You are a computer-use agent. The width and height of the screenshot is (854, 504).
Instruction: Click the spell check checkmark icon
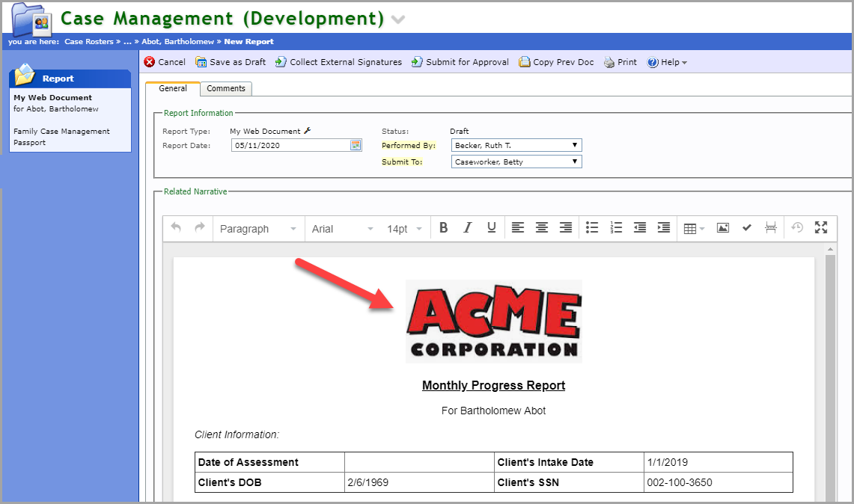[x=747, y=228]
